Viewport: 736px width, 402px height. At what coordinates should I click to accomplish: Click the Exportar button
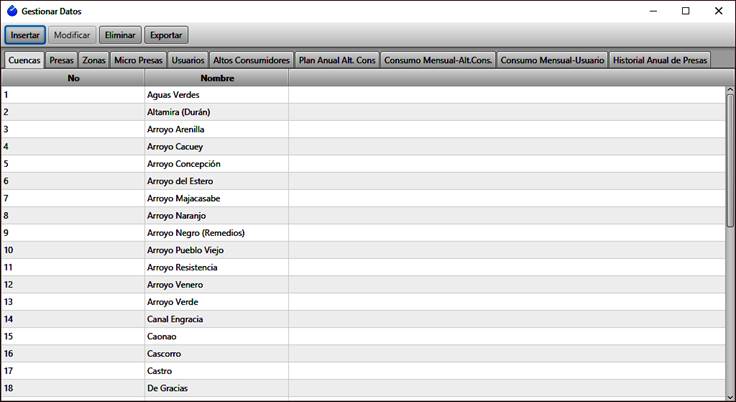point(166,35)
